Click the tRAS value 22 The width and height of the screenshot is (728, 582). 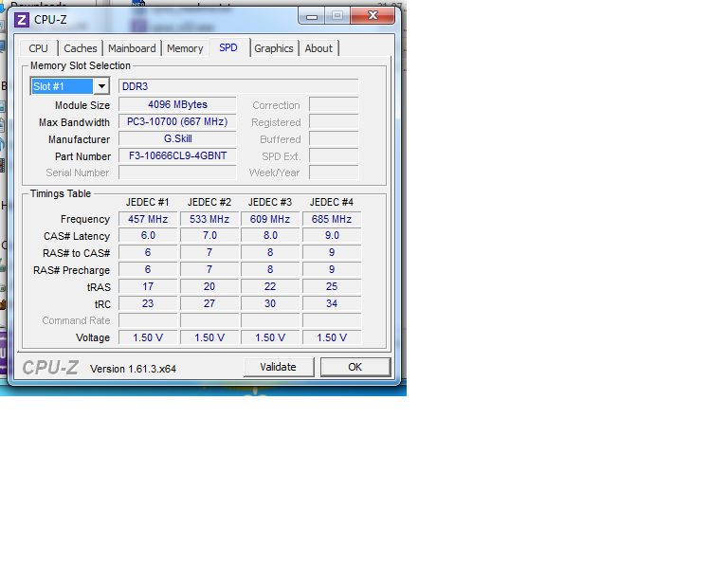tap(270, 287)
